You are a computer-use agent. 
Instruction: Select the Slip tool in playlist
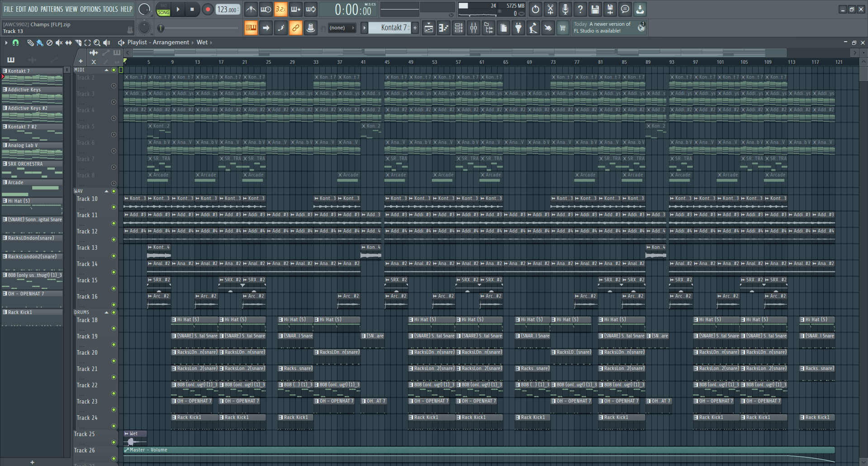coord(68,43)
